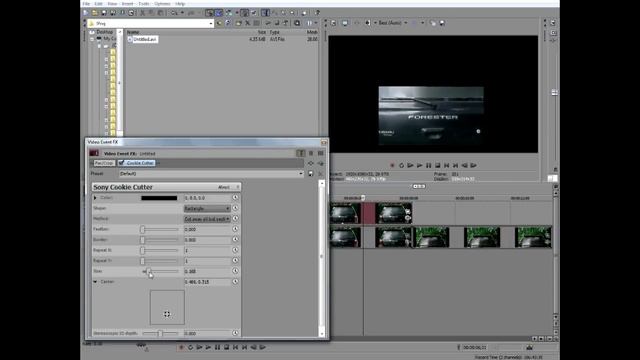Click the black Color swatch
Image resolution: width=640 pixels, height=360 pixels.
coord(159,198)
